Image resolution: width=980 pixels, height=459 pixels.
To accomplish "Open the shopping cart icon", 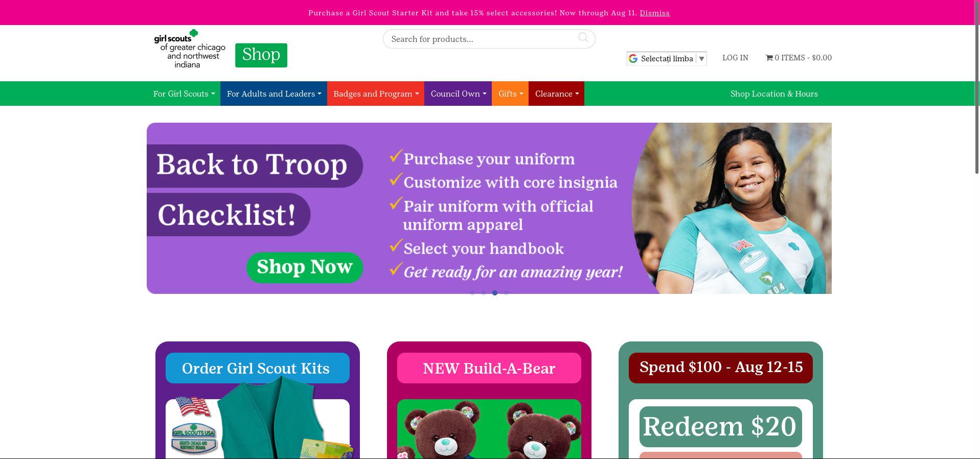I will pos(769,58).
